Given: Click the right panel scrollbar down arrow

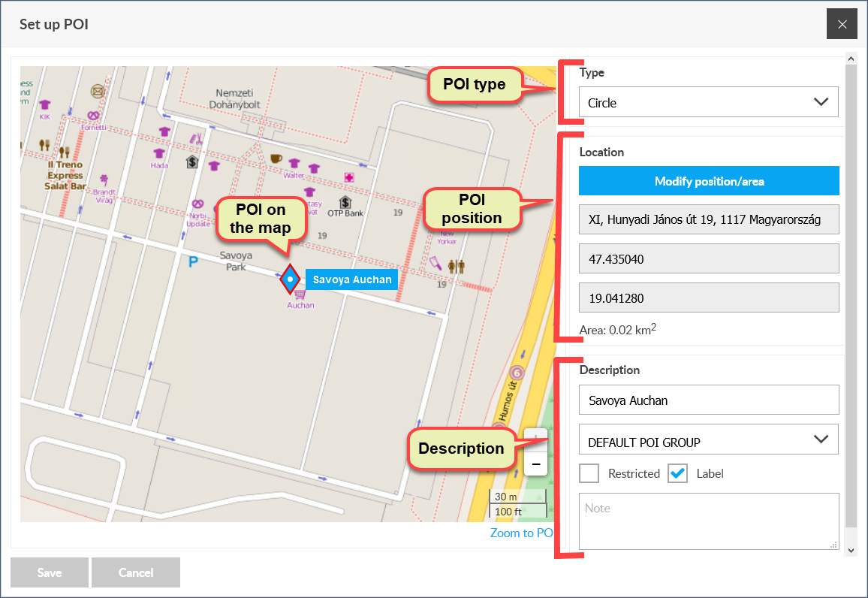Looking at the screenshot, I should [x=851, y=551].
